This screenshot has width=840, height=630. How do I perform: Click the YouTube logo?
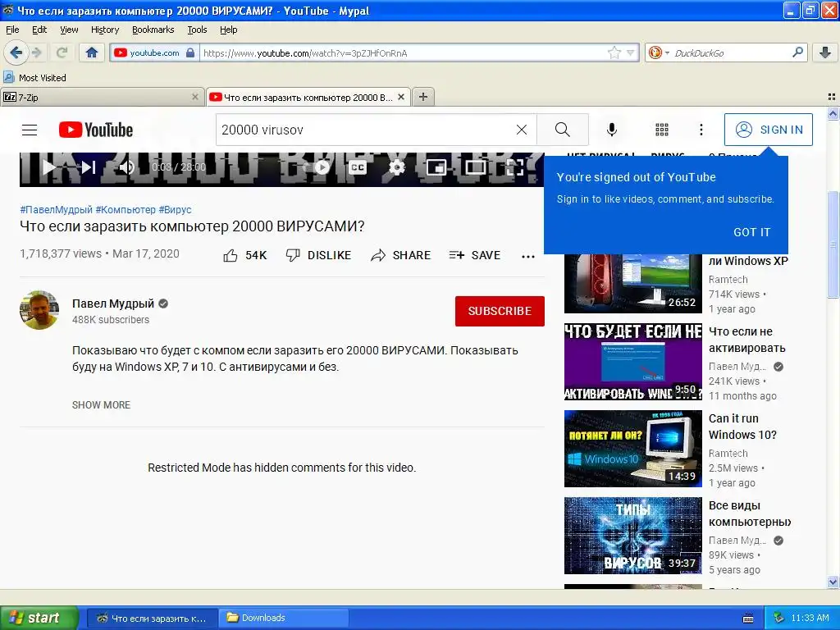(96, 130)
